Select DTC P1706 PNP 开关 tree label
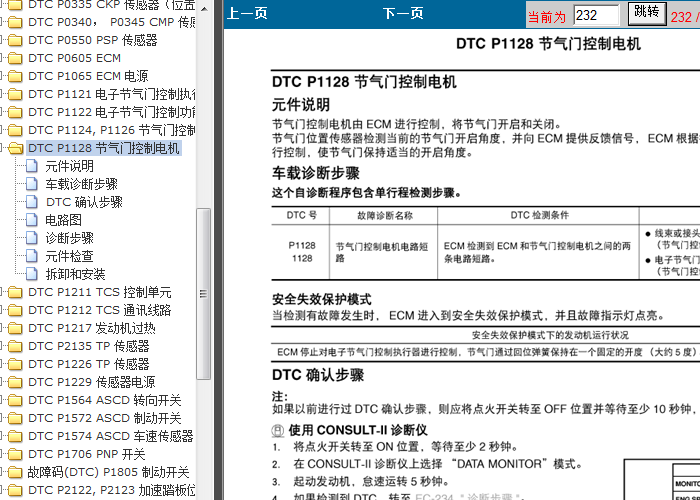Image resolution: width=700 pixels, height=500 pixels. pos(87,454)
